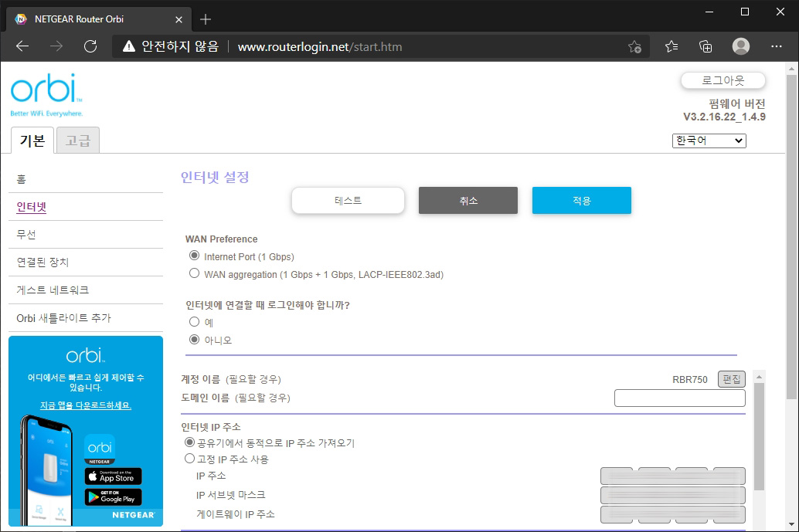Click the not-secure warning triangle icon
This screenshot has width=799, height=532.
pyautogui.click(x=129, y=47)
